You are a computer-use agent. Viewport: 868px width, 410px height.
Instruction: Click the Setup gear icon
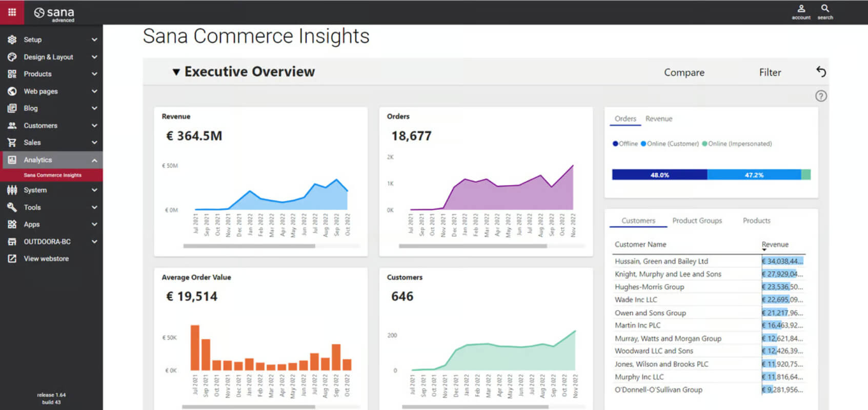(12, 39)
